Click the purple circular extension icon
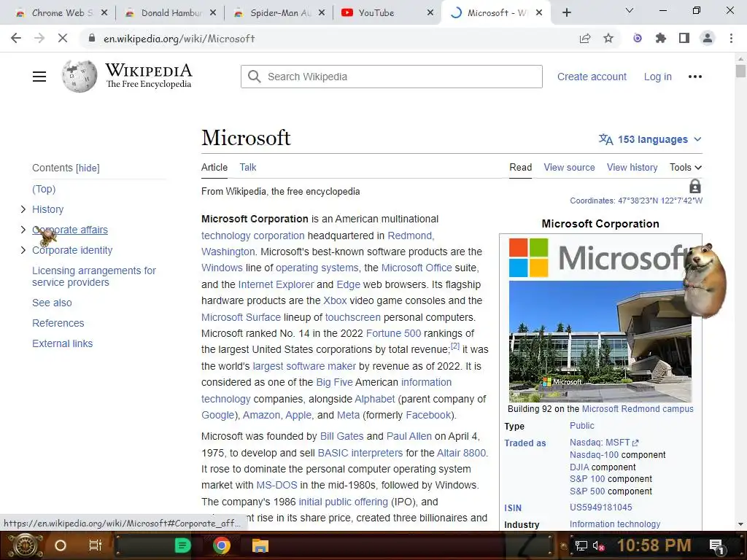Screen dimensions: 747x560 pyautogui.click(x=638, y=39)
